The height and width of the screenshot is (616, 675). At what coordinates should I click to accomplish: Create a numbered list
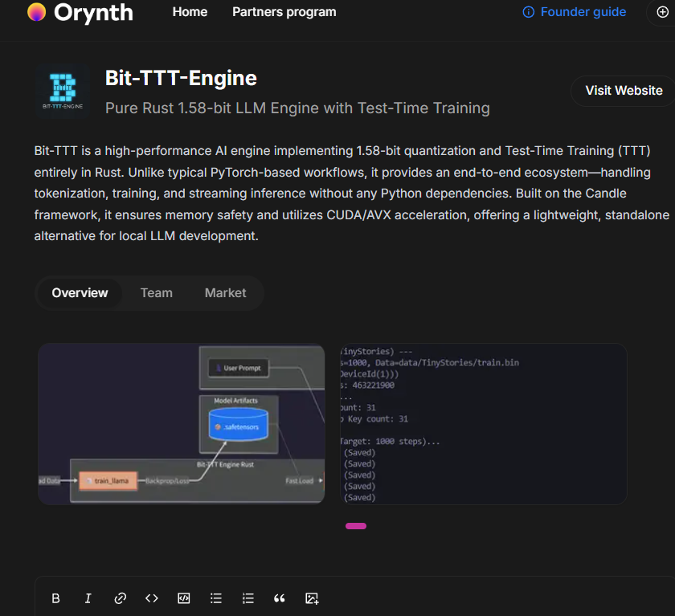coord(248,598)
